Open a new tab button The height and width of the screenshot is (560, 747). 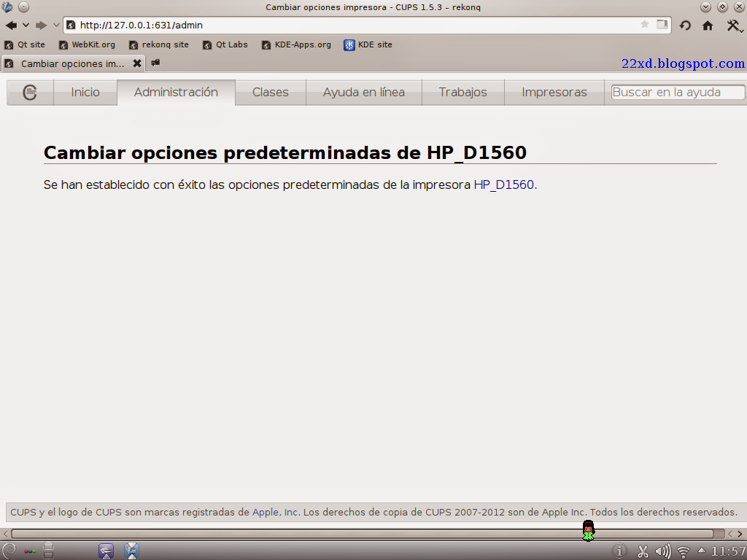155,63
